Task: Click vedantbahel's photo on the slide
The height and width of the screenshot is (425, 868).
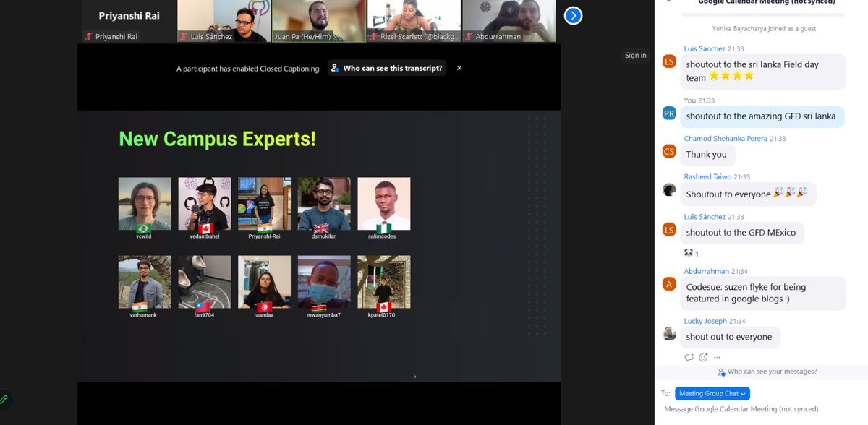Action: [x=205, y=204]
